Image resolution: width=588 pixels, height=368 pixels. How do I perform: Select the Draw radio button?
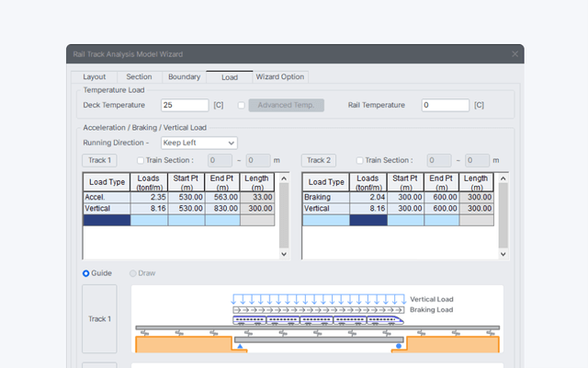(132, 273)
